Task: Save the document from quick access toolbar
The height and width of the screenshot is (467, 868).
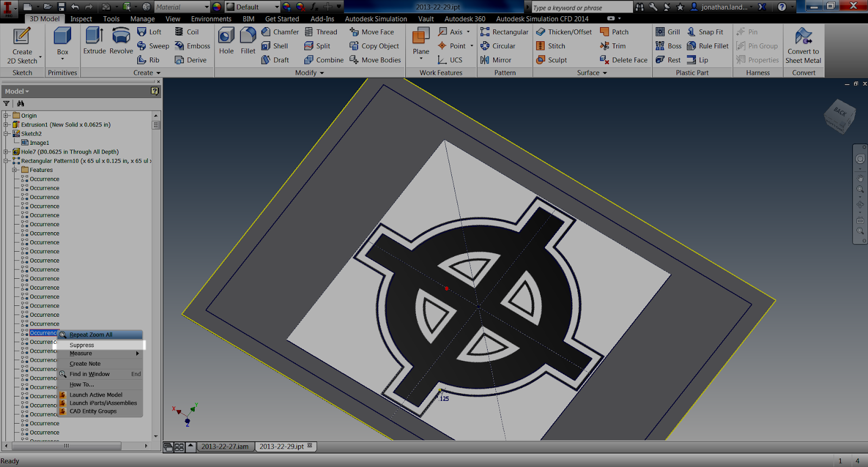Action: pyautogui.click(x=61, y=7)
